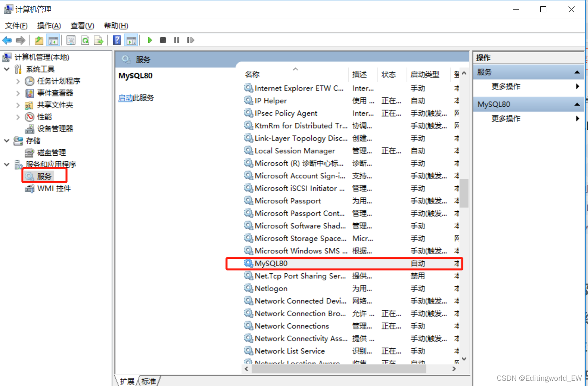Select the Start Service toolbar icon

pyautogui.click(x=150, y=40)
